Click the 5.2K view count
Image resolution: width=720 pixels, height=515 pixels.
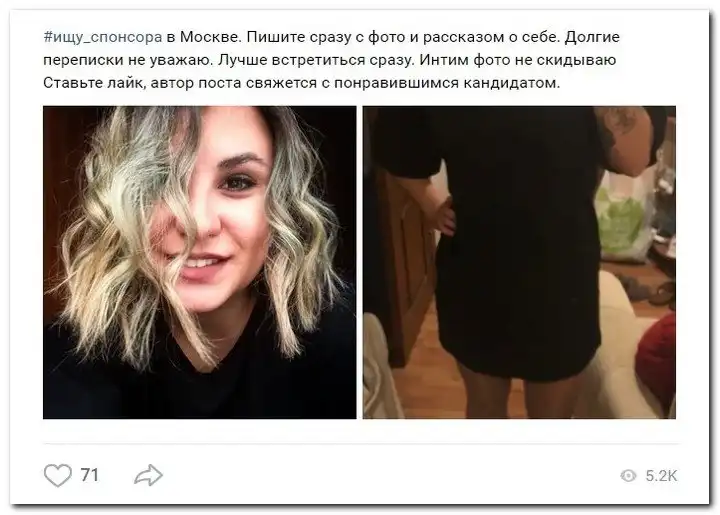pyautogui.click(x=661, y=476)
